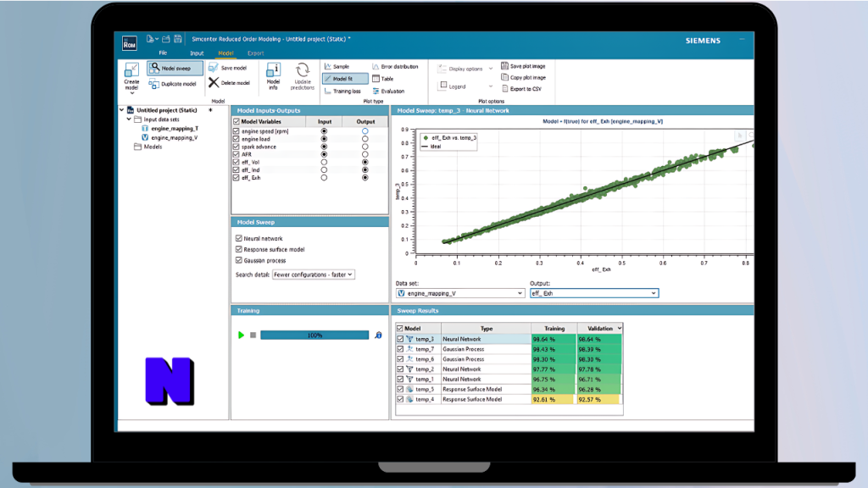Click the training info icon beside progress bar
The width and height of the screenshot is (868, 488).
pos(379,335)
